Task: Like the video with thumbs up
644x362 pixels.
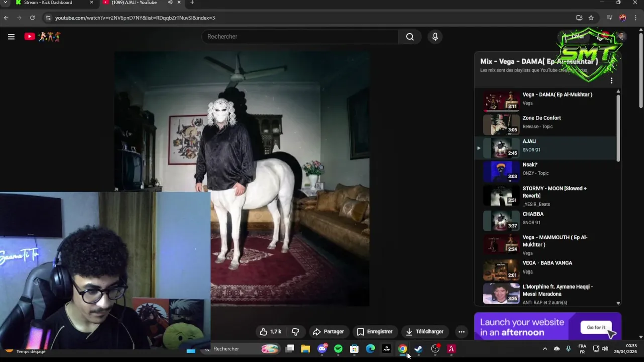Action: coord(270,332)
